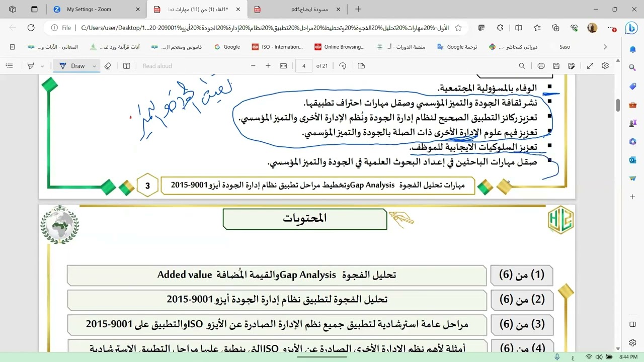The image size is (644, 362).
Task: Toggle Fit to width view
Action: pyautogui.click(x=283, y=66)
